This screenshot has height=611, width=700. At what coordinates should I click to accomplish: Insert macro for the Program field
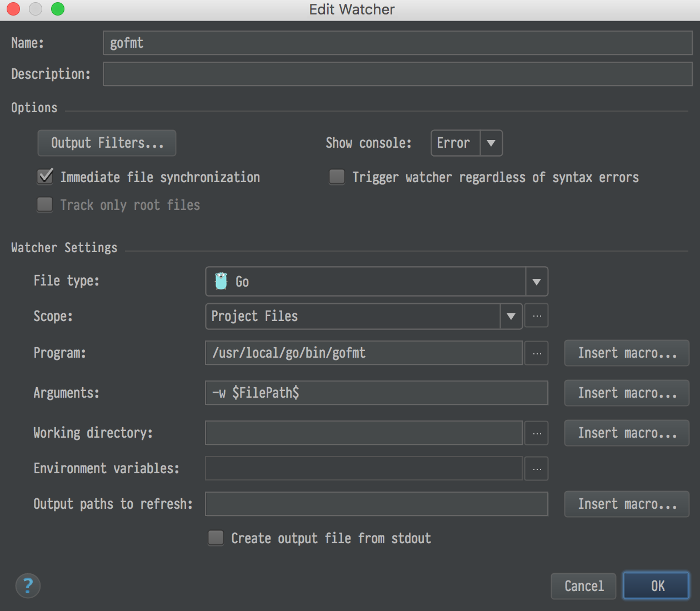[x=627, y=353]
